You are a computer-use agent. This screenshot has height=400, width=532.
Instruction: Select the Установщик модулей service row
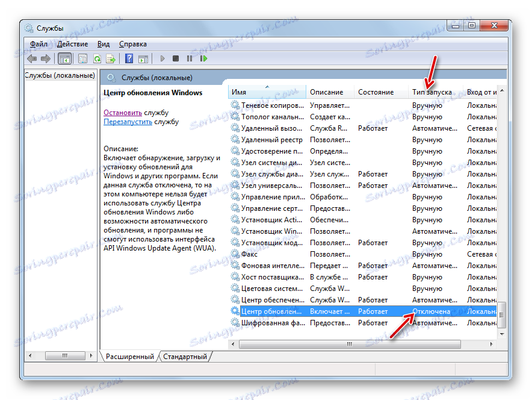[x=363, y=243]
